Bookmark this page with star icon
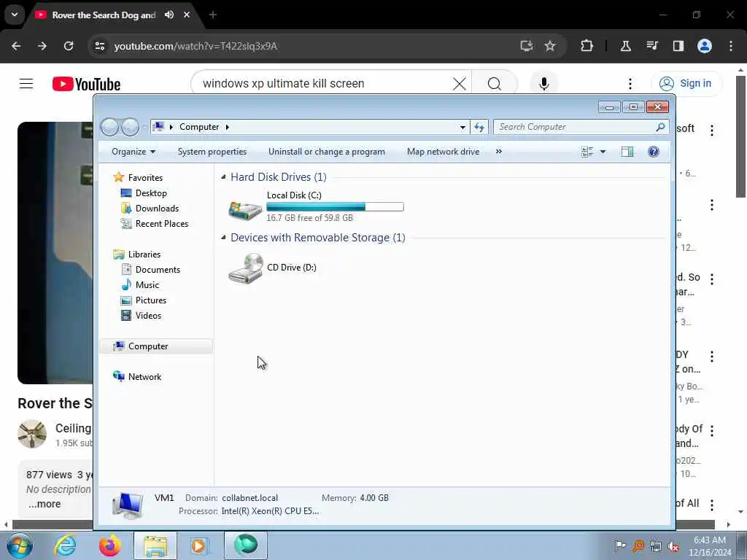Viewport: 747px width, 560px height. (x=550, y=46)
